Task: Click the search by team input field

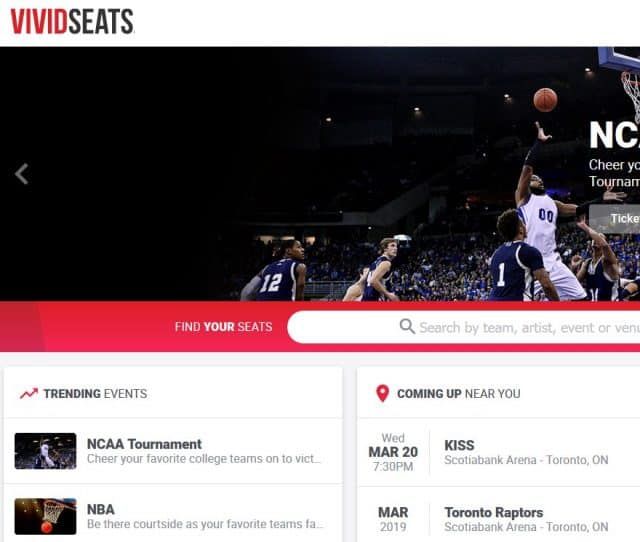Action: point(464,327)
